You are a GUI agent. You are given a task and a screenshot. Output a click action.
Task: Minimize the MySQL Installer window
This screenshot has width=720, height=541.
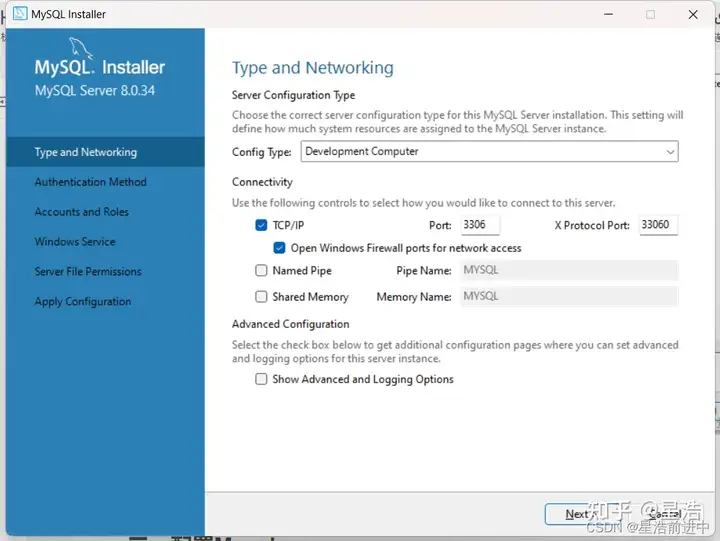tap(605, 15)
